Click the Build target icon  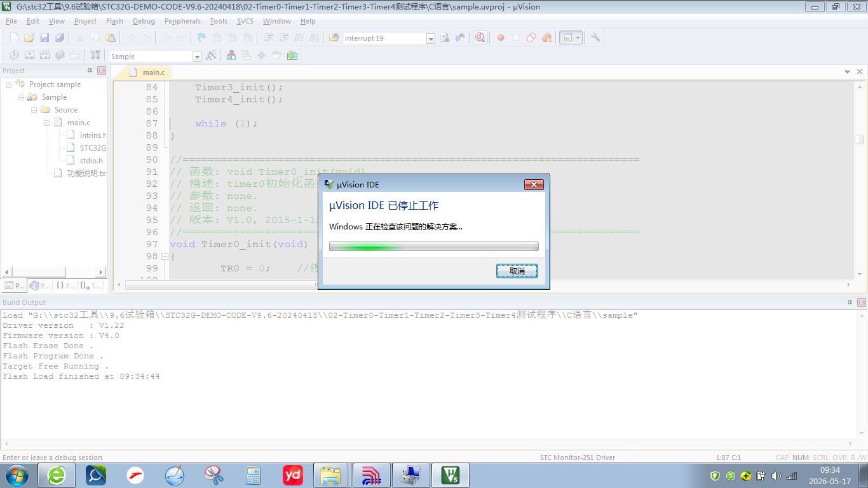[x=29, y=56]
